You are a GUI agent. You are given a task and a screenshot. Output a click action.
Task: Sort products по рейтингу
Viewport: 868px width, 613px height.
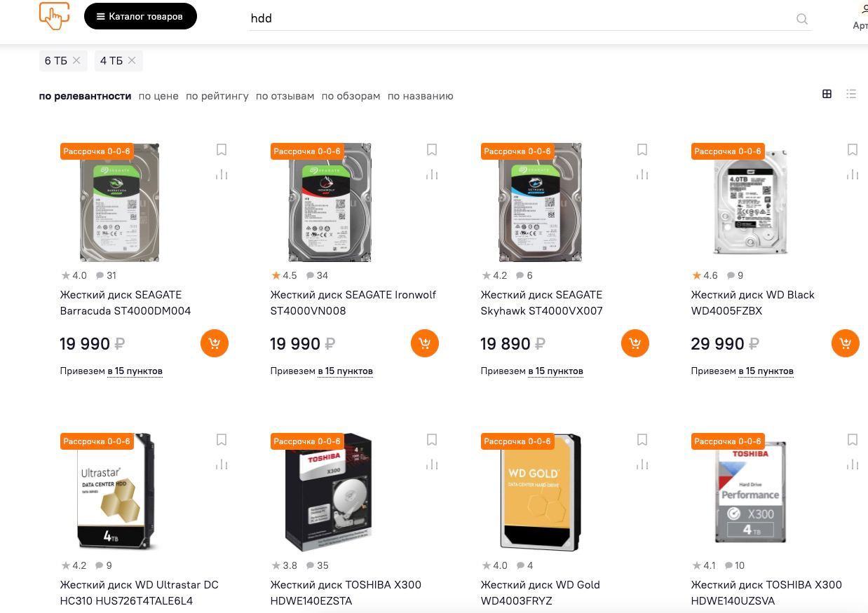tap(217, 96)
